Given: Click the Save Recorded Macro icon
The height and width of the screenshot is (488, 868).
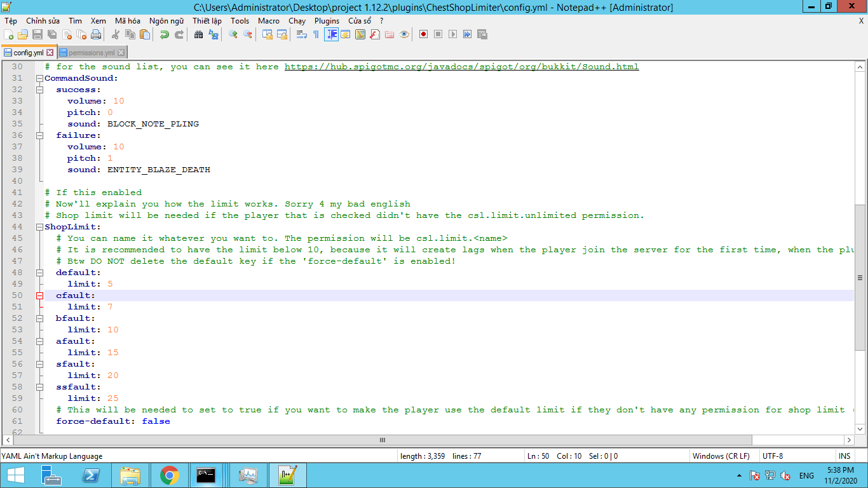Looking at the screenshot, I should (482, 34).
